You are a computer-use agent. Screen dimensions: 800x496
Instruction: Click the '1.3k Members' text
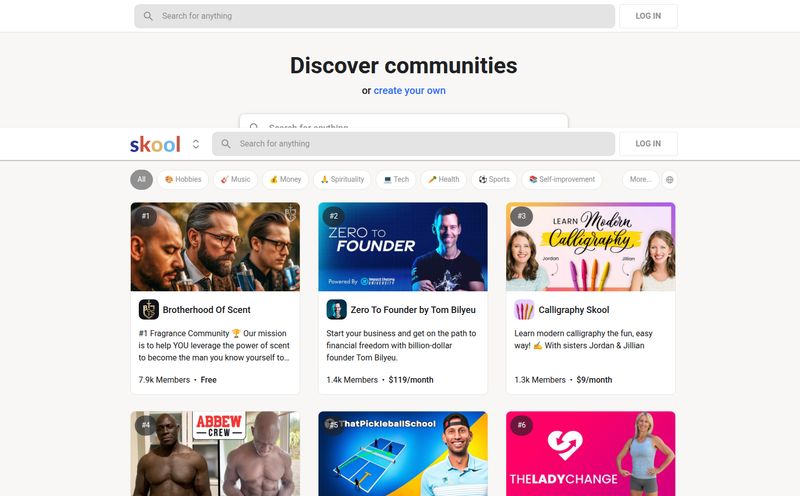tap(540, 380)
